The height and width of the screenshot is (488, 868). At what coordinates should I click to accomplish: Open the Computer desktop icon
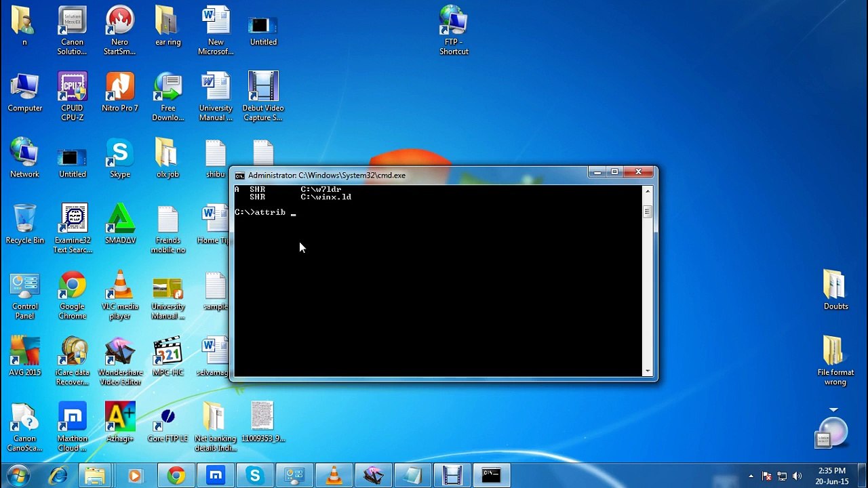pyautogui.click(x=25, y=93)
